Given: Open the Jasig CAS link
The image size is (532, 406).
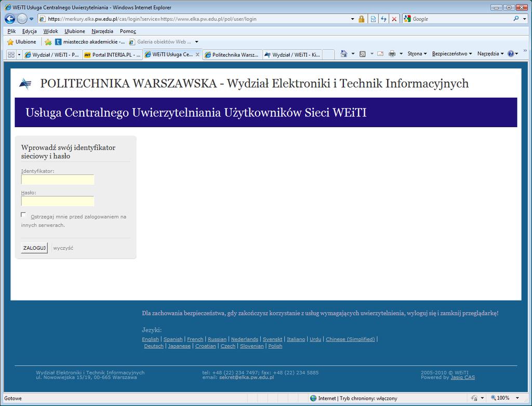Looking at the screenshot, I should coord(463,377).
